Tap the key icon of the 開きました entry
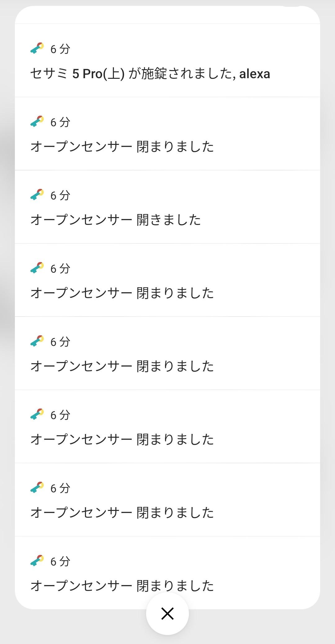This screenshot has height=644, width=335. click(37, 195)
